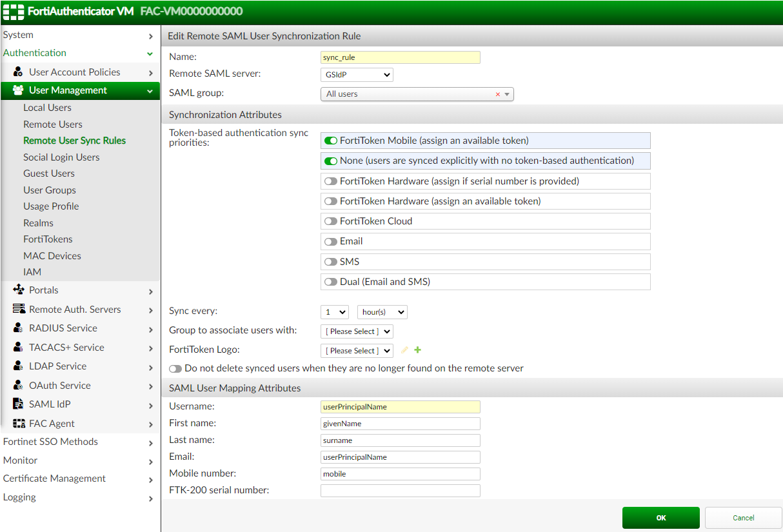The height and width of the screenshot is (532, 783).
Task: Open the Monitor menu section
Action: (x=20, y=460)
